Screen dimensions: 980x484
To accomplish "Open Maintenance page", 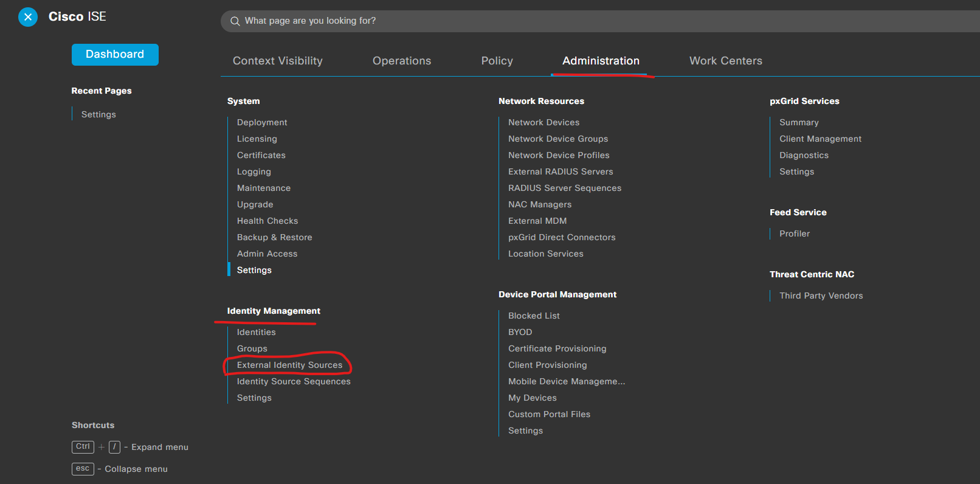I will pos(264,188).
